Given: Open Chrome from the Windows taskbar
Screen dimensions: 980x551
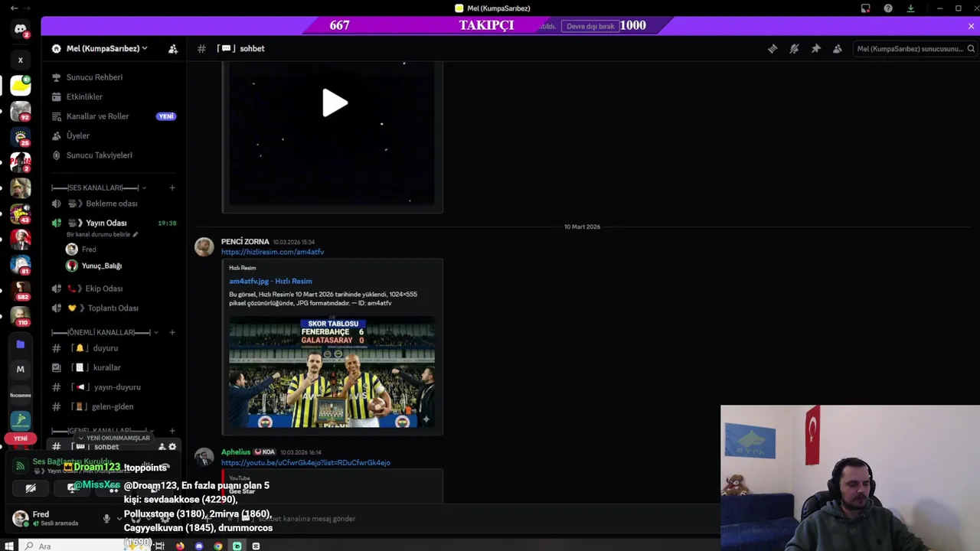Looking at the screenshot, I should click(218, 546).
